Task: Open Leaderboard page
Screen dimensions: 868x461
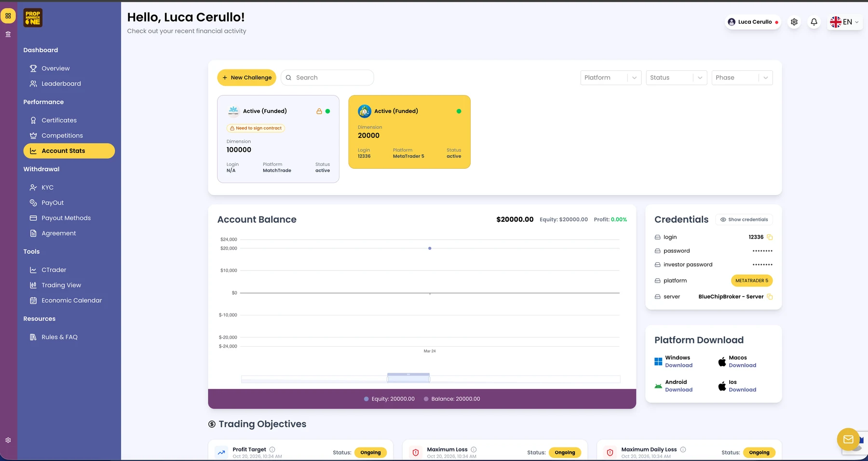Action: pos(61,84)
